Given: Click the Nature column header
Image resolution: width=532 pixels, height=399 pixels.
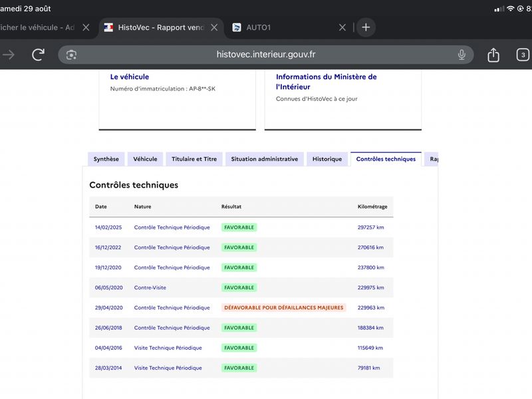Looking at the screenshot, I should coord(142,206).
